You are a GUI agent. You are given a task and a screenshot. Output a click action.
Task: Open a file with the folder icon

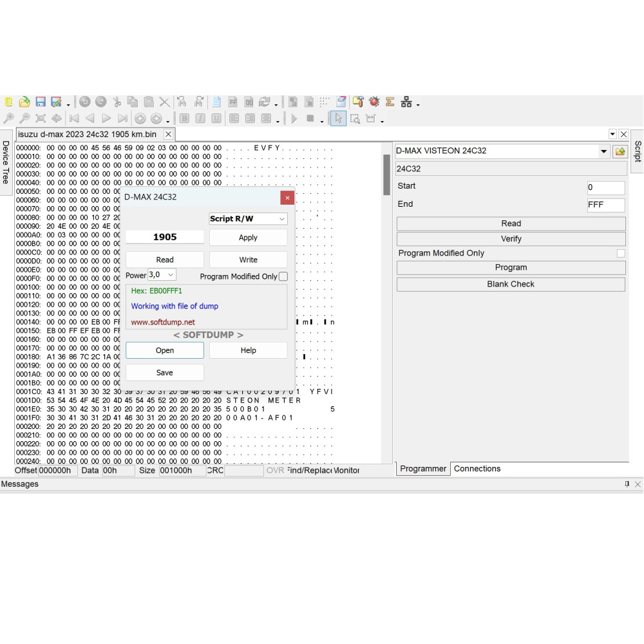tap(24, 102)
